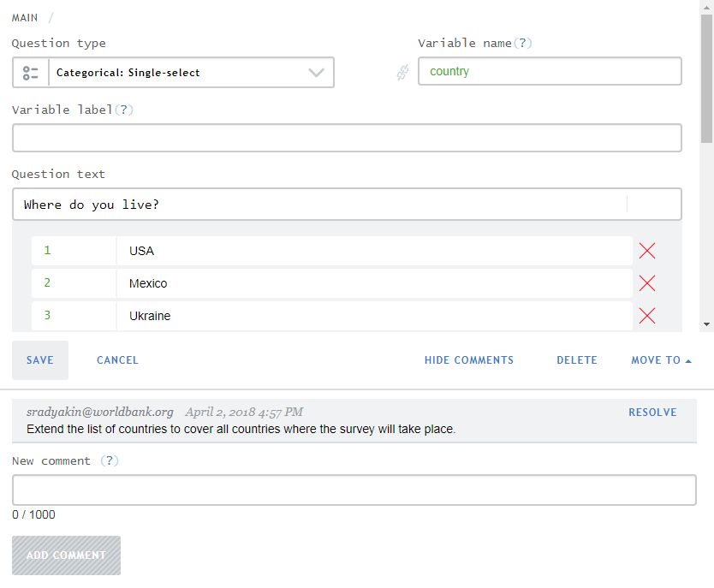Cancel the question edits
This screenshot has height=588, width=714.
pyautogui.click(x=117, y=360)
